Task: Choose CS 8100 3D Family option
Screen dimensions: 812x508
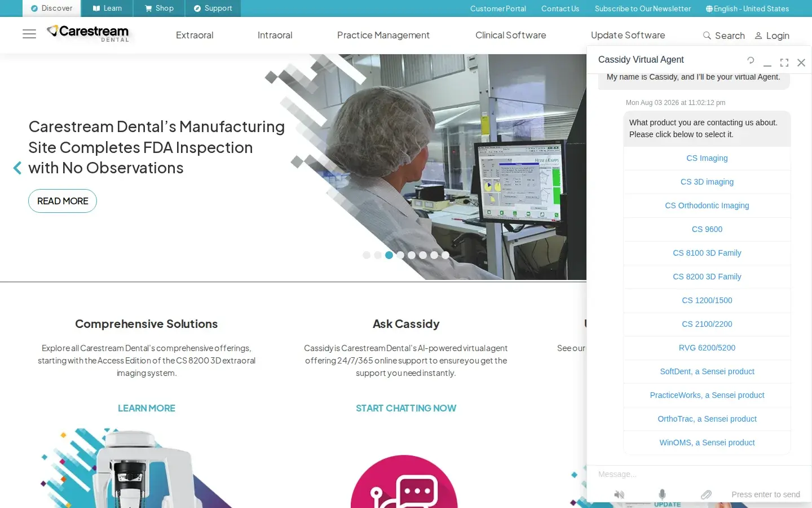Action: (707, 253)
